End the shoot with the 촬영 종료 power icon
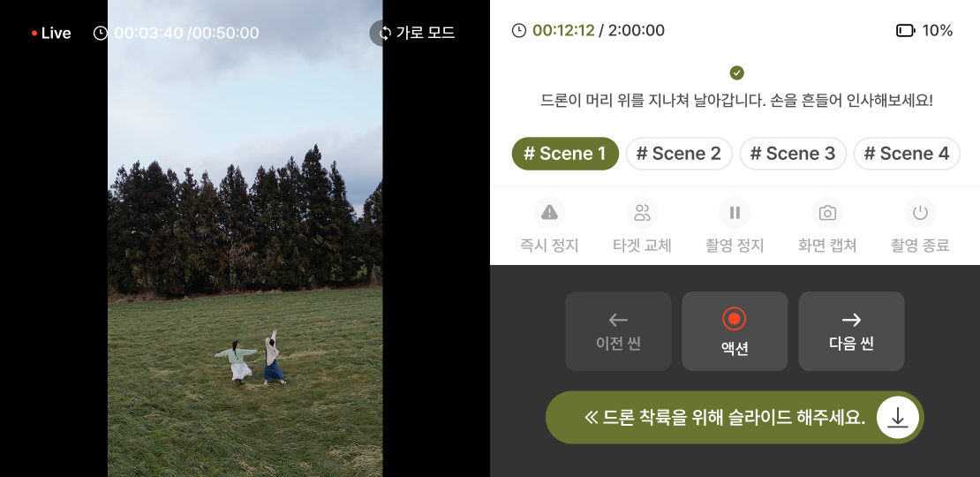980x477 pixels. tap(920, 213)
